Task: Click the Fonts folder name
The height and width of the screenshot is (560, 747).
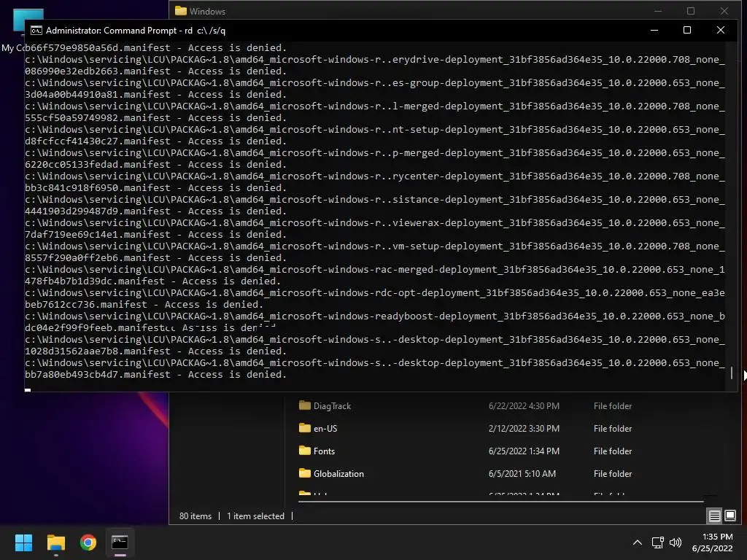Action: coord(324,451)
